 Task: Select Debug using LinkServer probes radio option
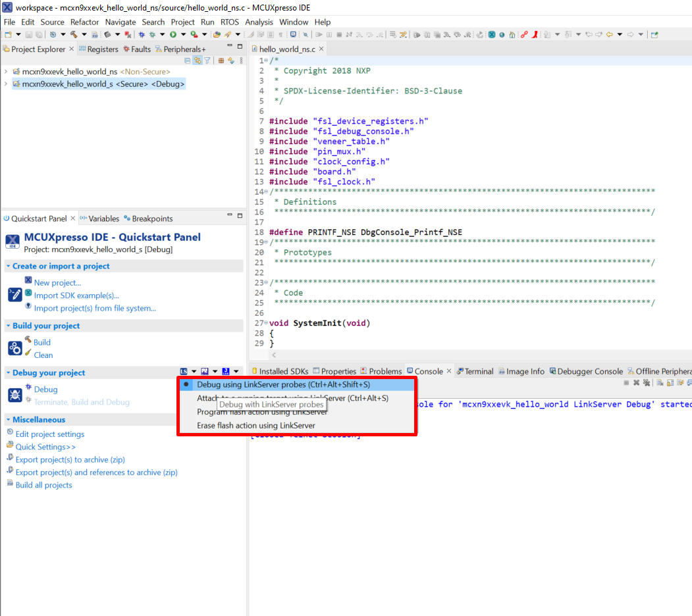pyautogui.click(x=283, y=384)
